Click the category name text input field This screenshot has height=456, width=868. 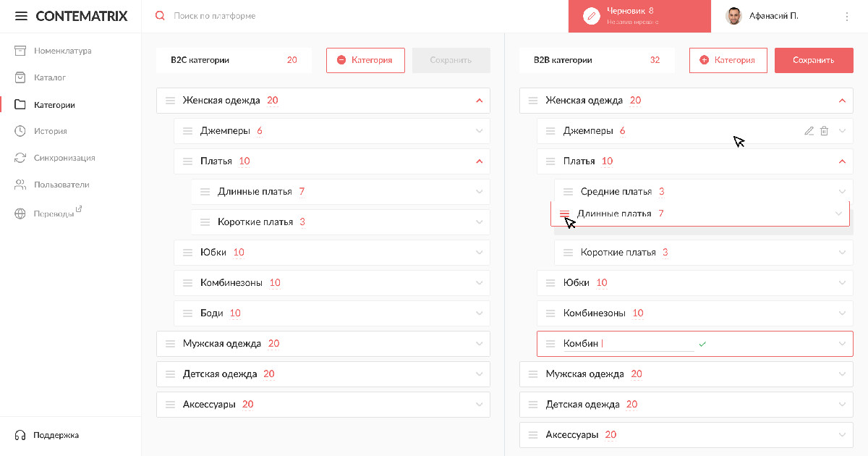pos(646,344)
